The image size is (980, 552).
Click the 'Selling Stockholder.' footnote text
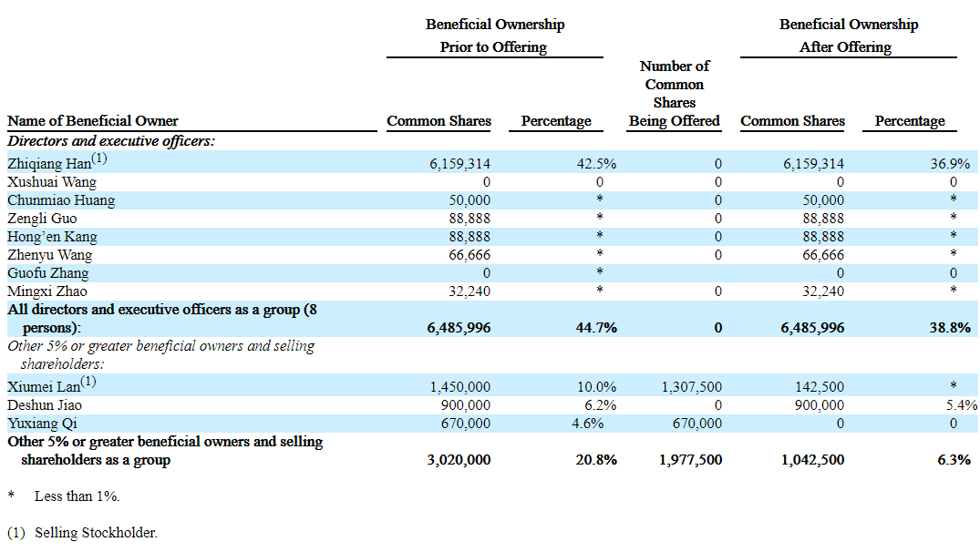point(96,533)
